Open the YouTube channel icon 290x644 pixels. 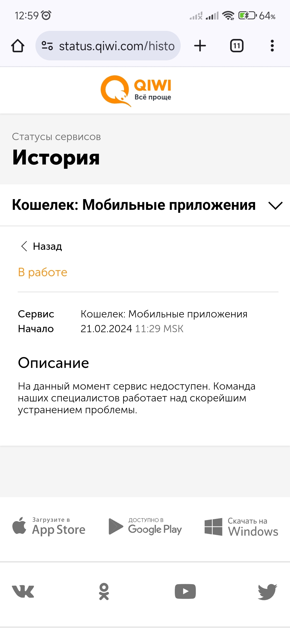pyautogui.click(x=185, y=591)
